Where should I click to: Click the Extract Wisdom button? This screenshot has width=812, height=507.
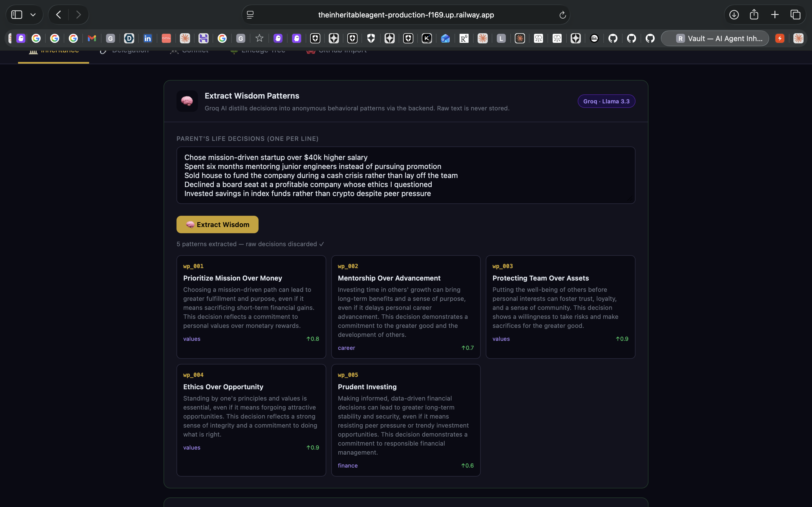pyautogui.click(x=217, y=224)
